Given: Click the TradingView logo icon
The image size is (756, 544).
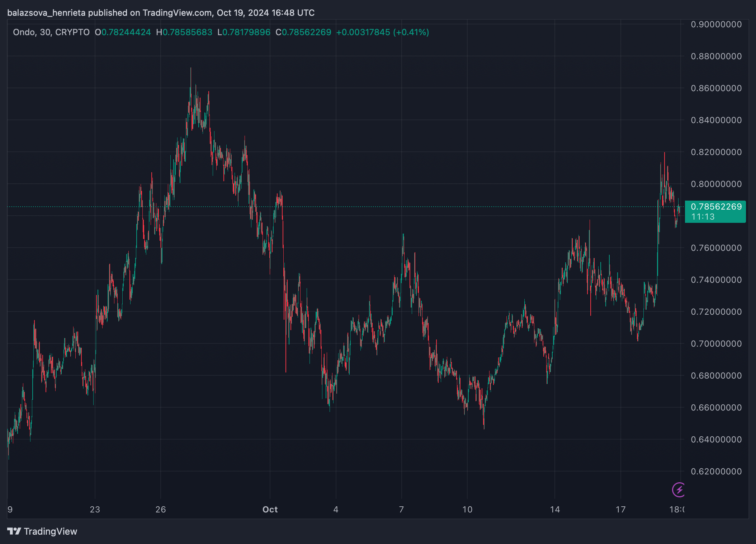Looking at the screenshot, I should [14, 531].
